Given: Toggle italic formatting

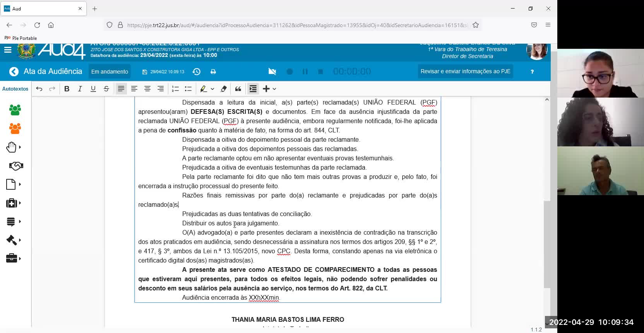Looking at the screenshot, I should click(80, 89).
